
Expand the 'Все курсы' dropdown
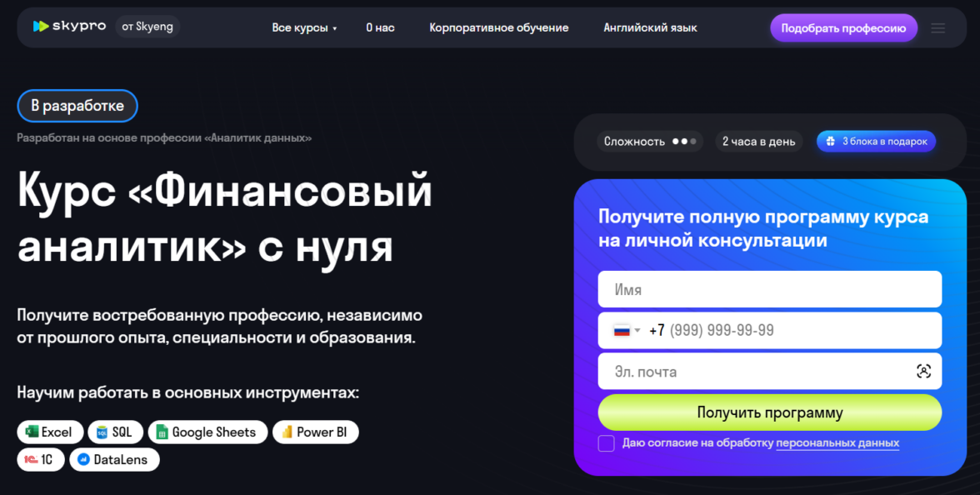304,28
